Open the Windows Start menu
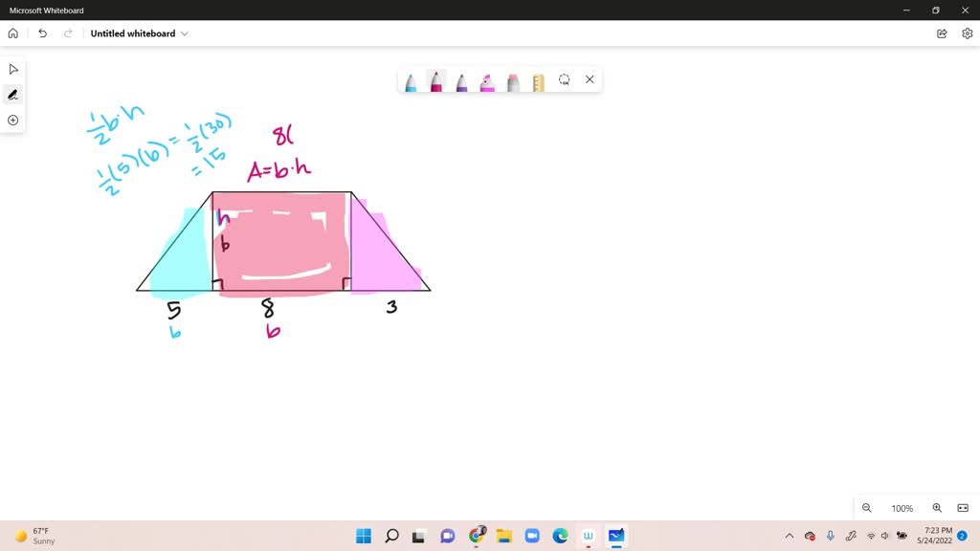This screenshot has height=551, width=980. (363, 536)
